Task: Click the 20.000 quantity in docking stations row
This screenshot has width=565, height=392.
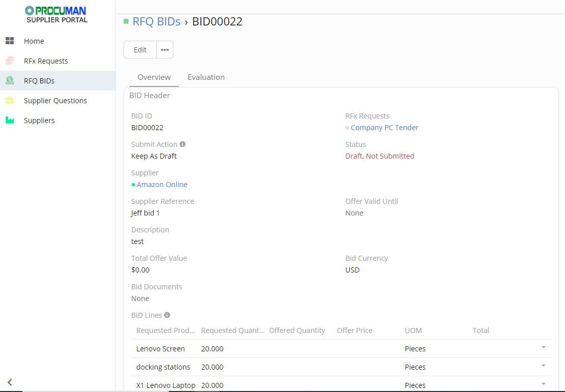Action: click(212, 367)
